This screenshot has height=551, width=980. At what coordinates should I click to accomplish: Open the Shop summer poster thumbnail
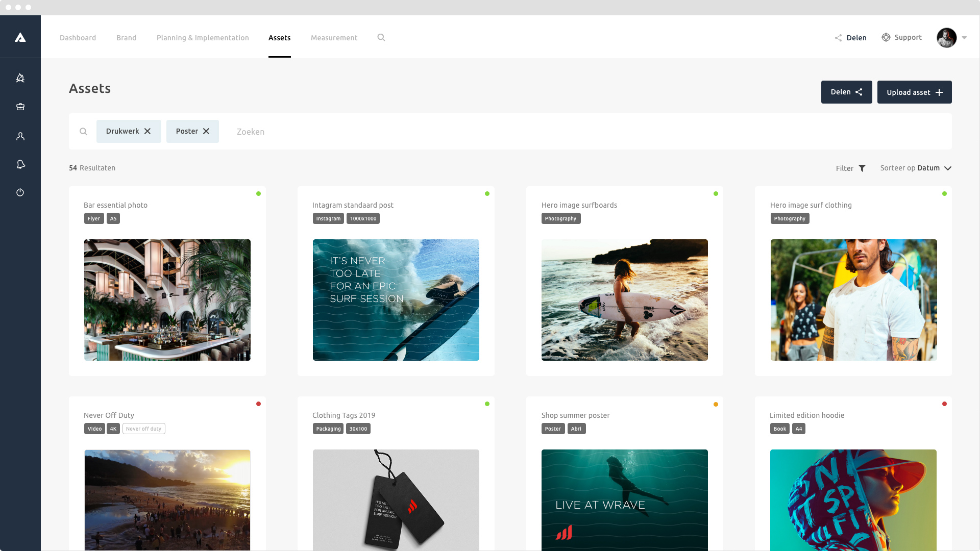[x=625, y=500]
